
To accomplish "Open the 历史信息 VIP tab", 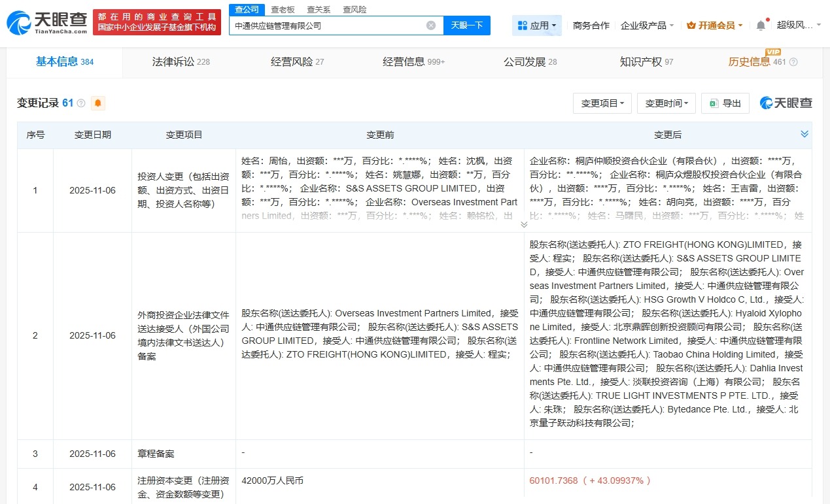I will (748, 62).
